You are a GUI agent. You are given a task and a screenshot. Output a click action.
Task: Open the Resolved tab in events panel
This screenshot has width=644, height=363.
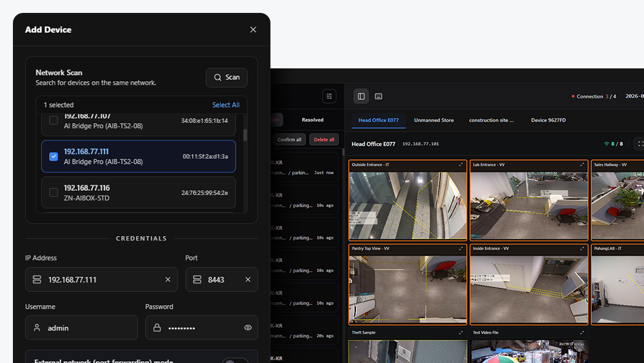(x=312, y=120)
